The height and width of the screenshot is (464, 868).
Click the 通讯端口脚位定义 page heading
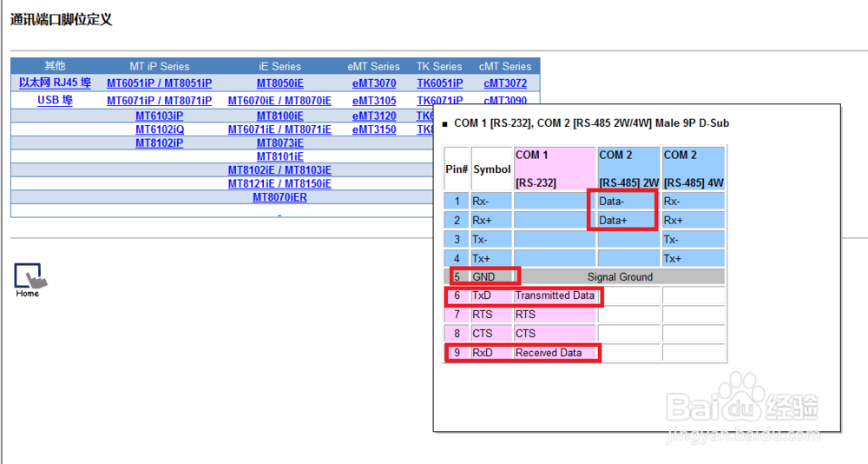[x=61, y=19]
